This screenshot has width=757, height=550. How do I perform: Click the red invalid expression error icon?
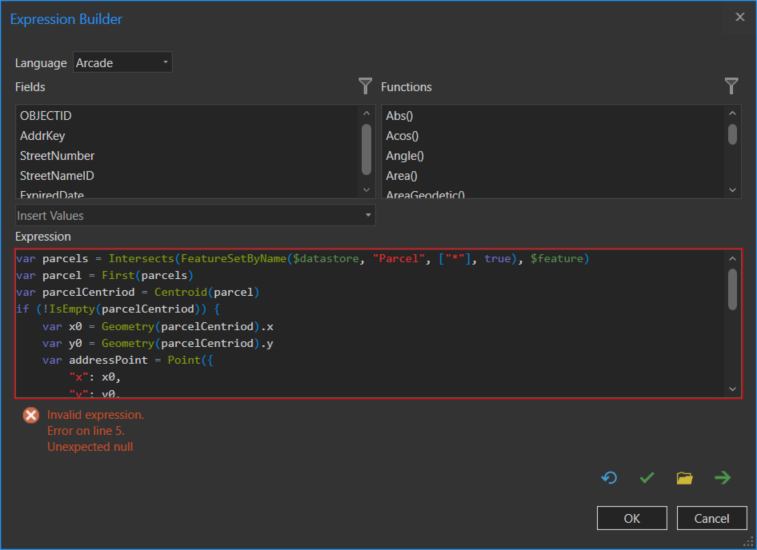[31, 415]
